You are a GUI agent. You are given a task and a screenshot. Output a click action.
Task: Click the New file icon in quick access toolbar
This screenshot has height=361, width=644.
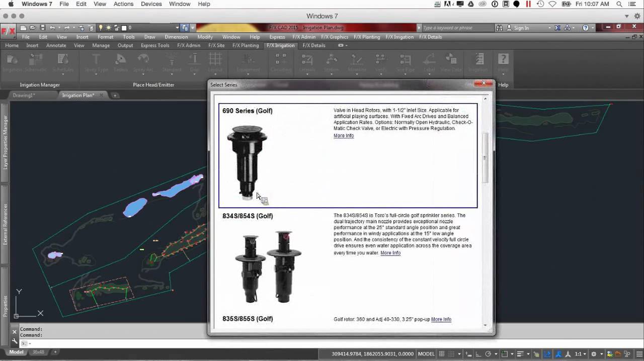[x=23, y=28]
